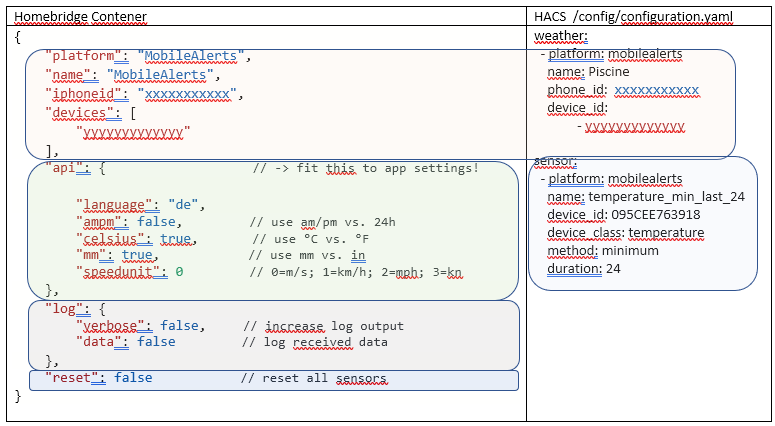Select the "Piscine" name value
This screenshot has height=426, width=775.
[x=609, y=72]
